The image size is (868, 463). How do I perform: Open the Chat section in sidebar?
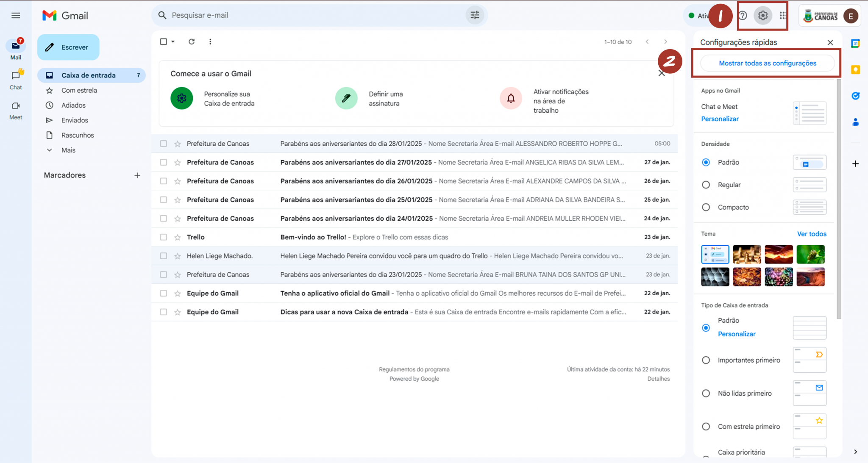click(16, 79)
